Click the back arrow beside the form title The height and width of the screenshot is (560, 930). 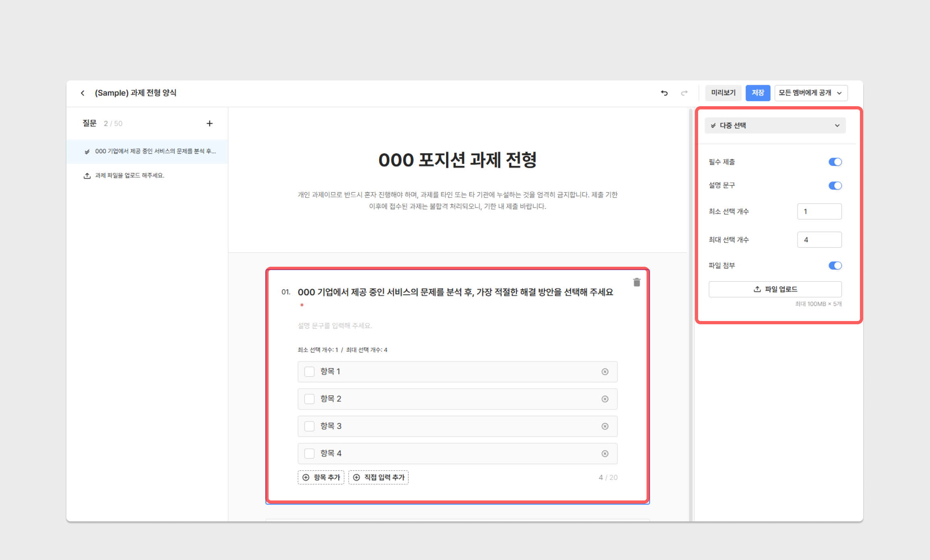[83, 93]
